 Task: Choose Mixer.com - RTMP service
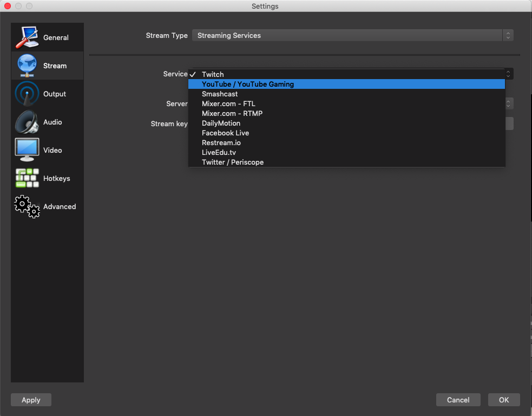347,113
